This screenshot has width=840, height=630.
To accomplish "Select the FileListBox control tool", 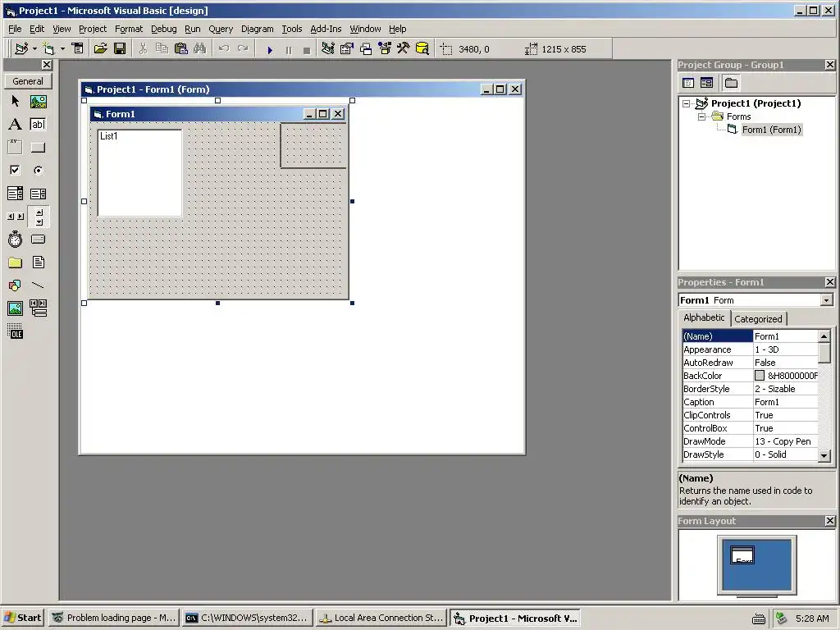I will [x=38, y=262].
